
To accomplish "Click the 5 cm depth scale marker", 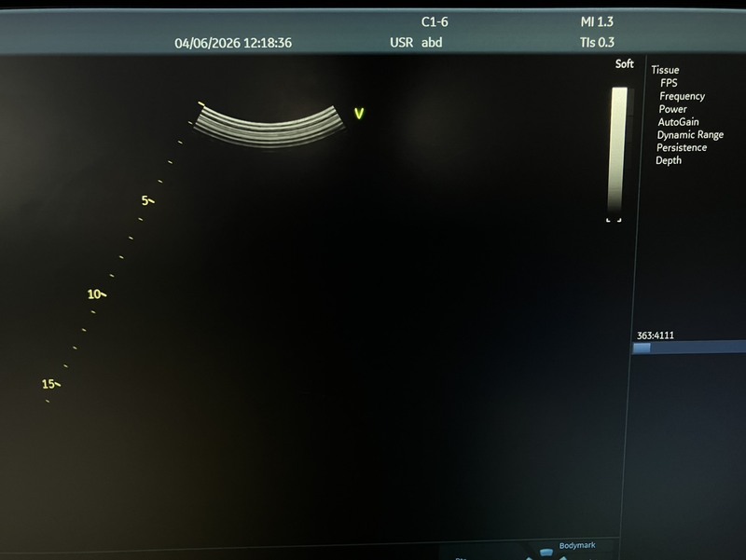I will 146,200.
